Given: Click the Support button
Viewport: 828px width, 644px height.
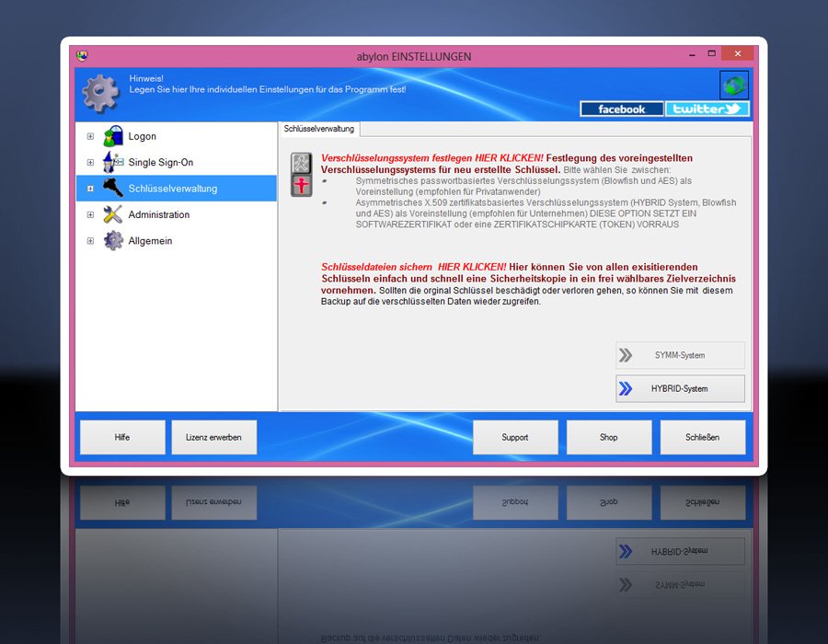Looking at the screenshot, I should [x=515, y=437].
